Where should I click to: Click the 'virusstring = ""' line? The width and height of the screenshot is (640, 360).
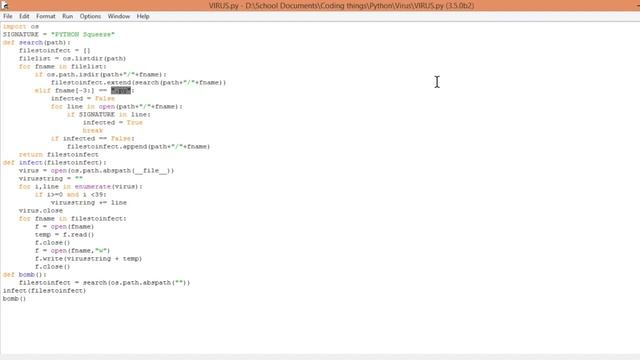pos(51,178)
